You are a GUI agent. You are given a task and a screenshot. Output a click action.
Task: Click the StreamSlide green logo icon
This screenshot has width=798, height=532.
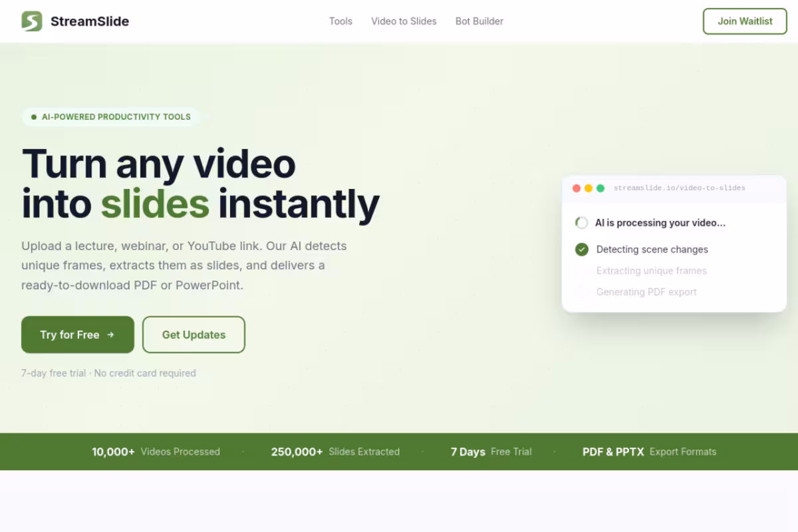pyautogui.click(x=32, y=21)
